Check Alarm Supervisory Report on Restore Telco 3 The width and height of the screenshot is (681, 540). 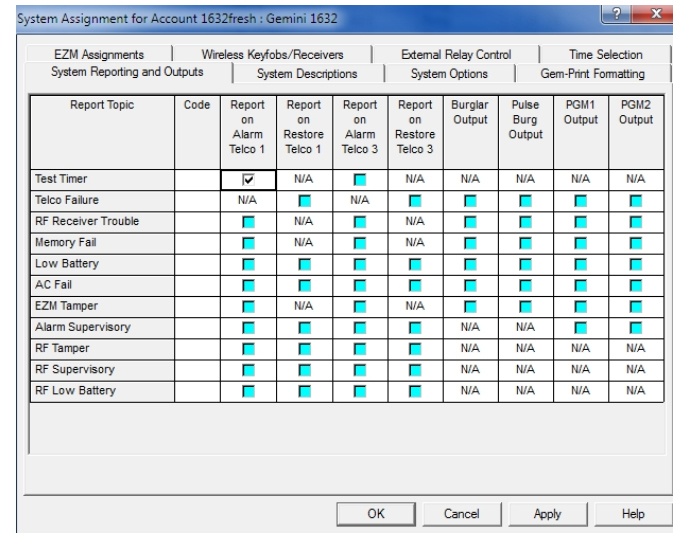click(x=415, y=328)
